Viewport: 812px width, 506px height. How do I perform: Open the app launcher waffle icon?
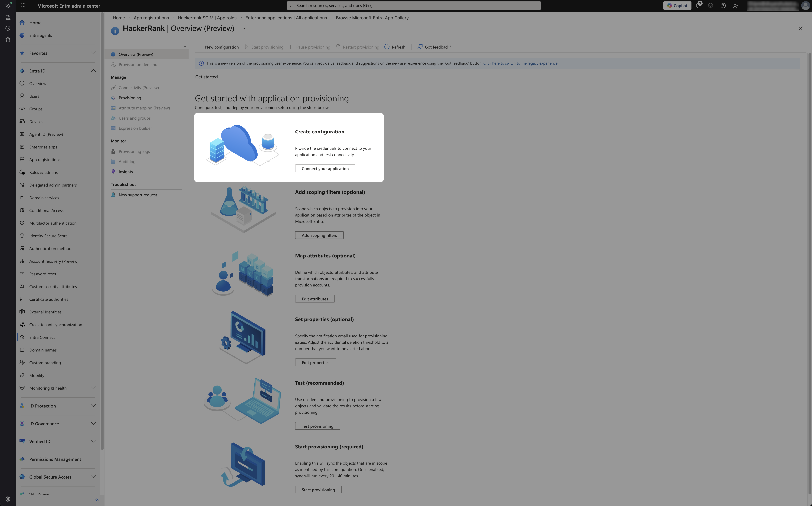click(23, 5)
